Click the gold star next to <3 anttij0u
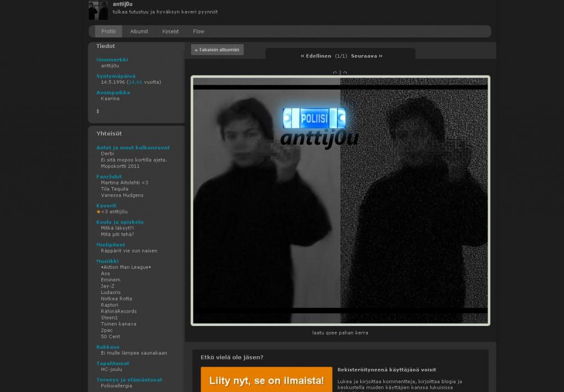This screenshot has height=392, width=564. pos(99,212)
